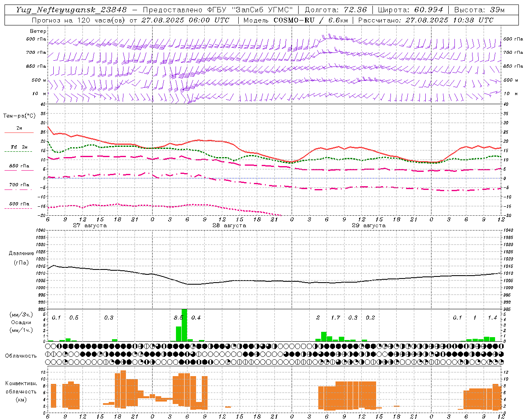Click the Рассчитано: 27.08.2025 10:38 UTC timestamp

coord(426,20)
